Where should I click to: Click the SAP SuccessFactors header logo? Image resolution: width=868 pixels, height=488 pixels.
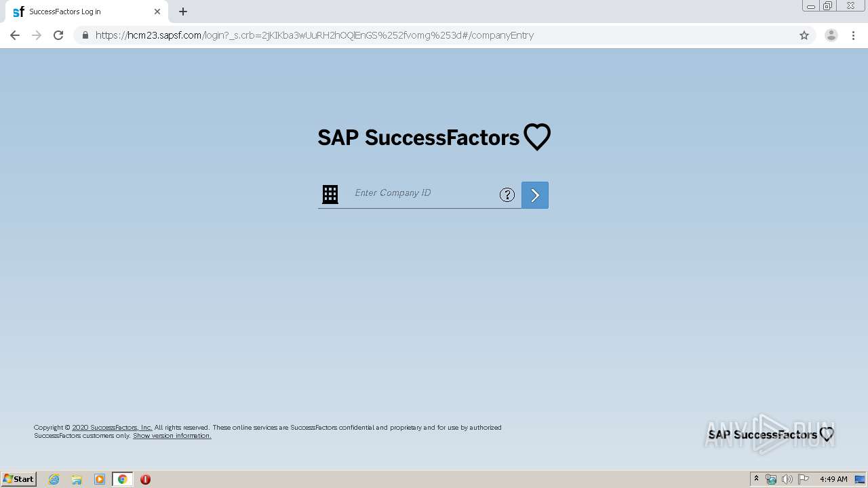tap(434, 138)
